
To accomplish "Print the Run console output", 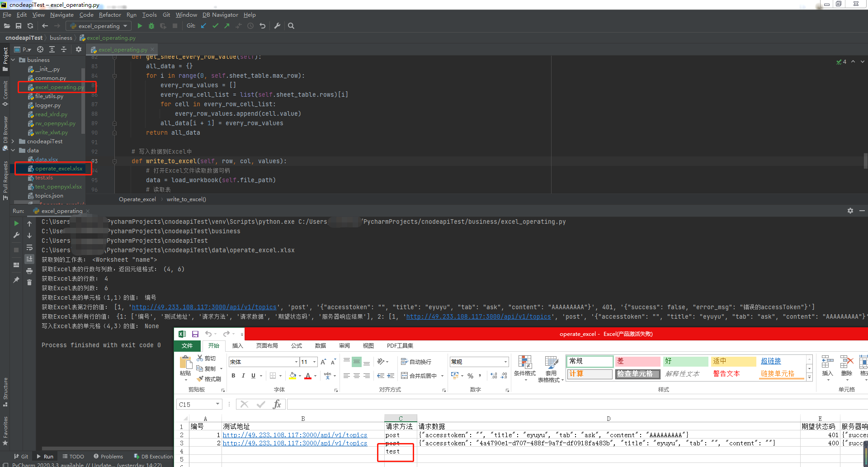I will (29, 271).
